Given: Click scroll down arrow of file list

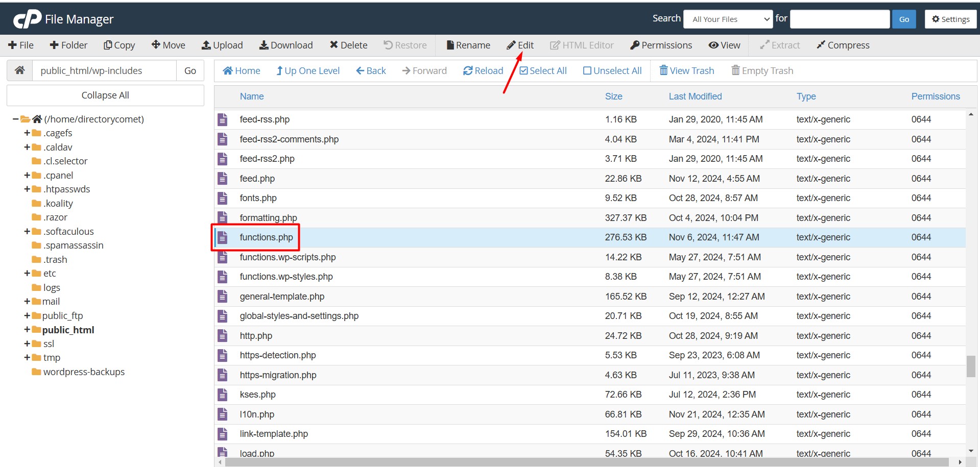Looking at the screenshot, I should [971, 451].
